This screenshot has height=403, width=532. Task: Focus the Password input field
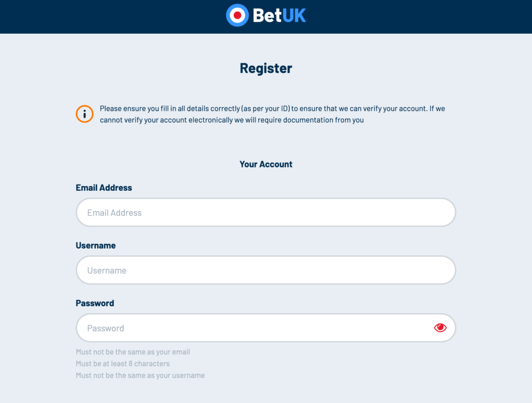[x=265, y=328]
